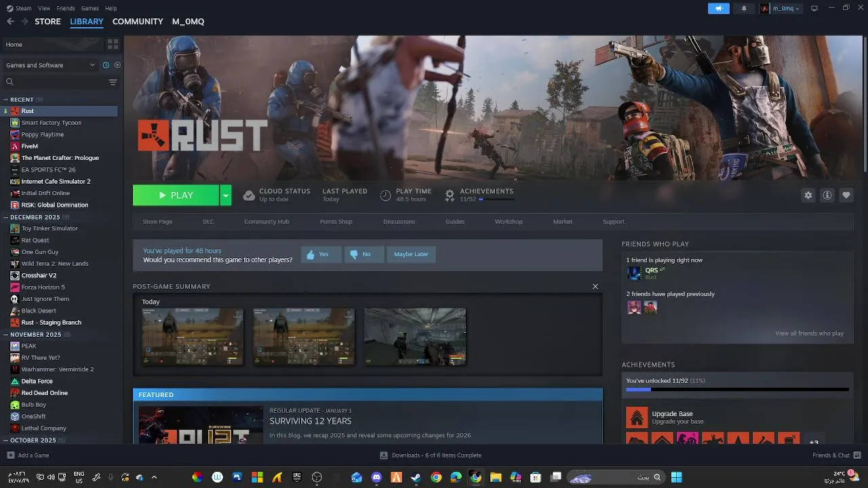Open Rust's manage settings gear icon
This screenshot has height=488, width=868.
pyautogui.click(x=808, y=195)
